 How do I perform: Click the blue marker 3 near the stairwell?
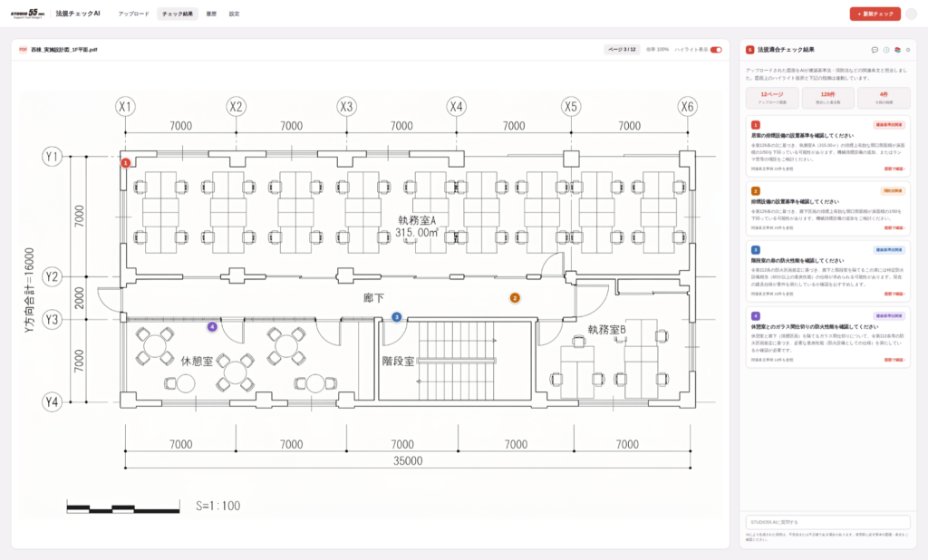(x=397, y=317)
